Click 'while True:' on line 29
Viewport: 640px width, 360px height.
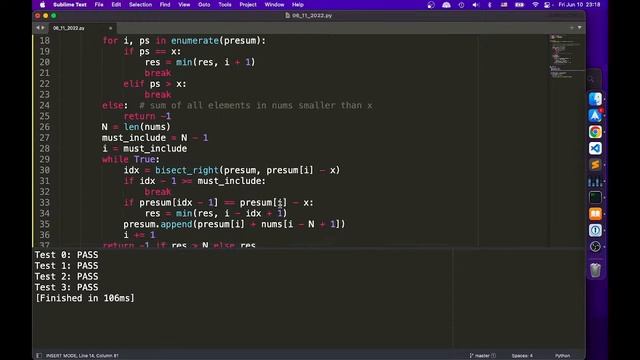click(x=131, y=159)
